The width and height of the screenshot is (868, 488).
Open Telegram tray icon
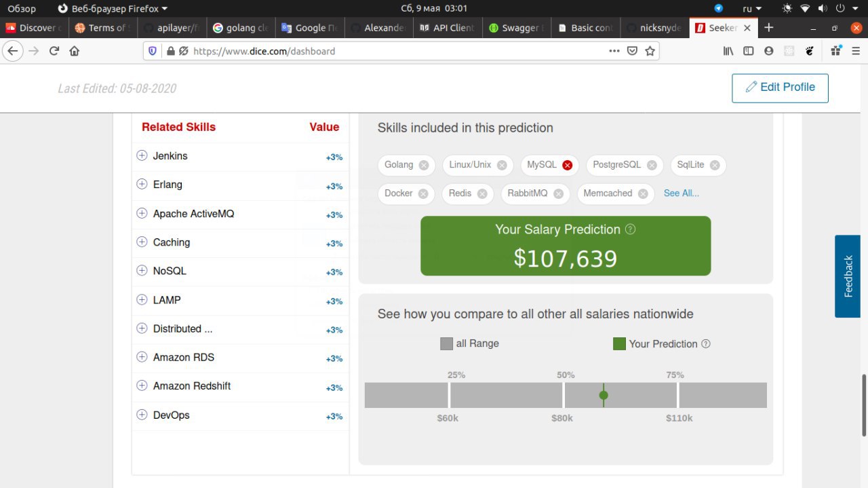click(x=719, y=9)
